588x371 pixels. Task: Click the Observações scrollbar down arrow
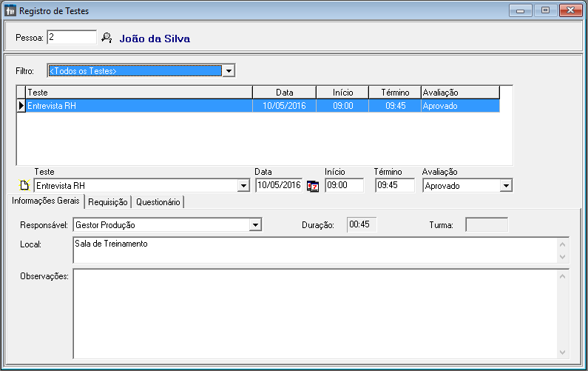pyautogui.click(x=564, y=352)
